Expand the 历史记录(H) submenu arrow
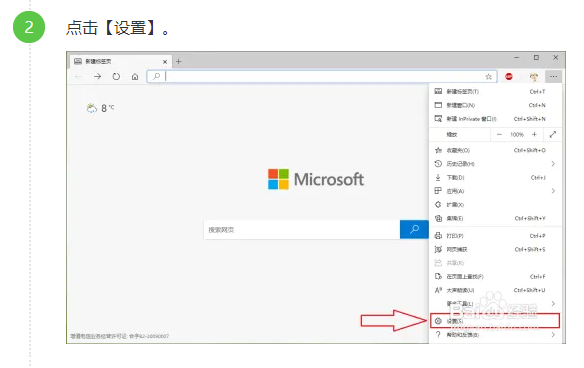 coord(553,164)
